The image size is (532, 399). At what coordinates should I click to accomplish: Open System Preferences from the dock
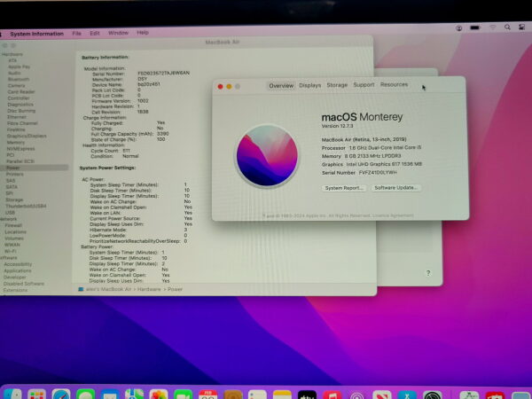(433, 395)
